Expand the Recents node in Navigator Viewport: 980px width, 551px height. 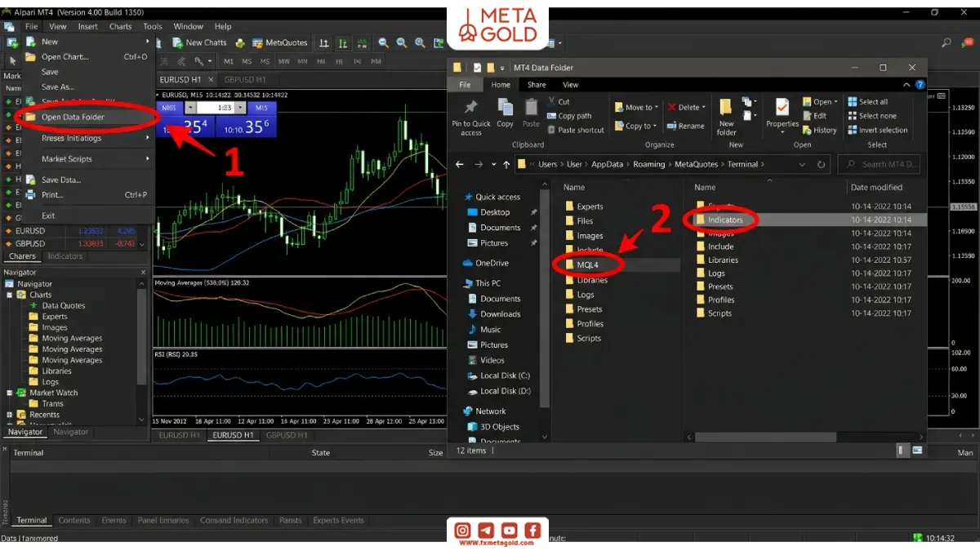coord(10,415)
